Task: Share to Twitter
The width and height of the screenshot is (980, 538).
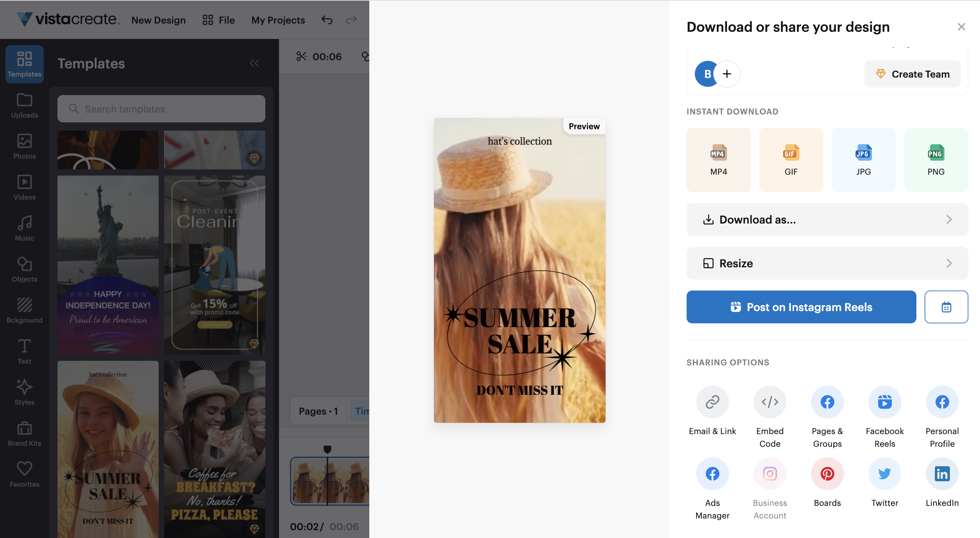Action: click(x=885, y=482)
